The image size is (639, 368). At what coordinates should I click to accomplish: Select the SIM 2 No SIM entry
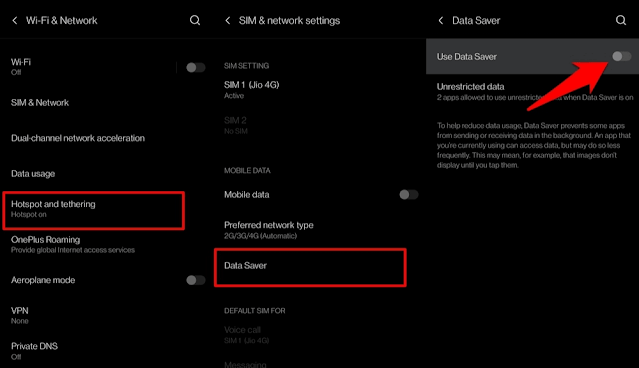click(x=320, y=125)
